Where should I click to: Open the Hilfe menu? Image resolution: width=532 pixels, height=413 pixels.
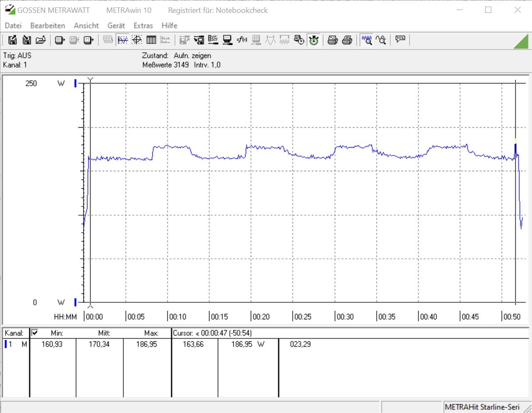coord(169,26)
